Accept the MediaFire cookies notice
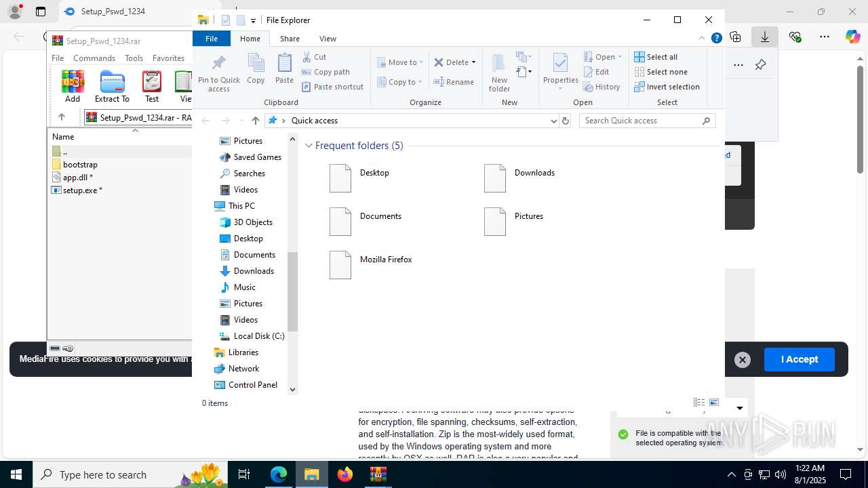This screenshot has height=488, width=868. point(799,359)
